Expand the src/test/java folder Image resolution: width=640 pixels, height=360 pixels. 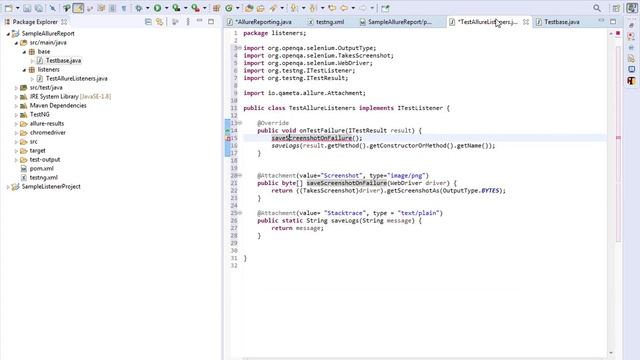point(16,88)
